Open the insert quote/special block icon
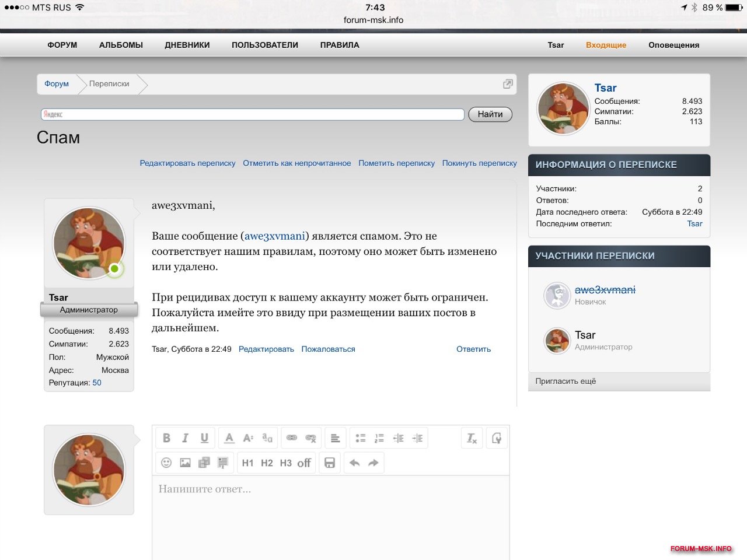 223,463
